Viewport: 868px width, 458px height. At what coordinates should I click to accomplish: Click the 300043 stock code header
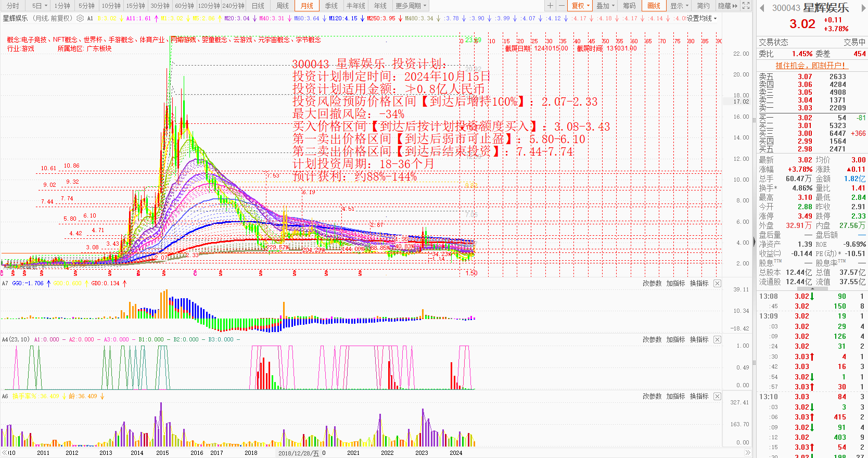point(786,8)
